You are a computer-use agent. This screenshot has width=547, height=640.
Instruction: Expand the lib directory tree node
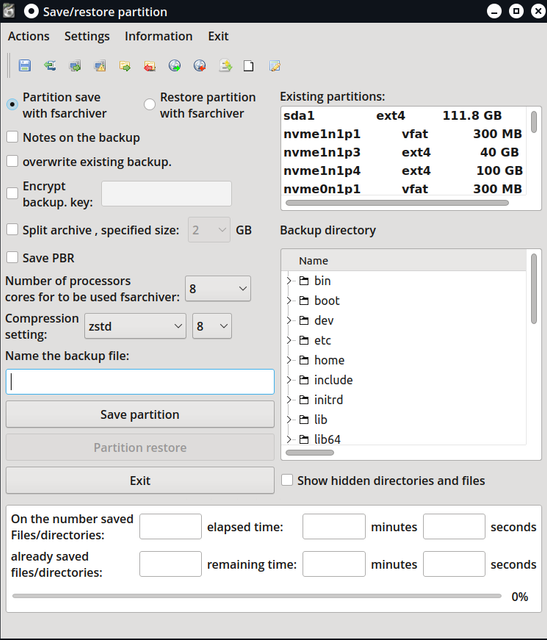tap(289, 420)
